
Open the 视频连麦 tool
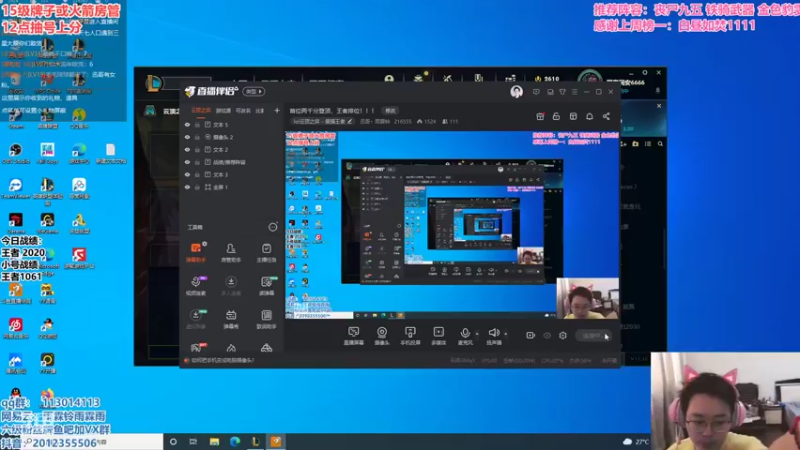pos(196,286)
